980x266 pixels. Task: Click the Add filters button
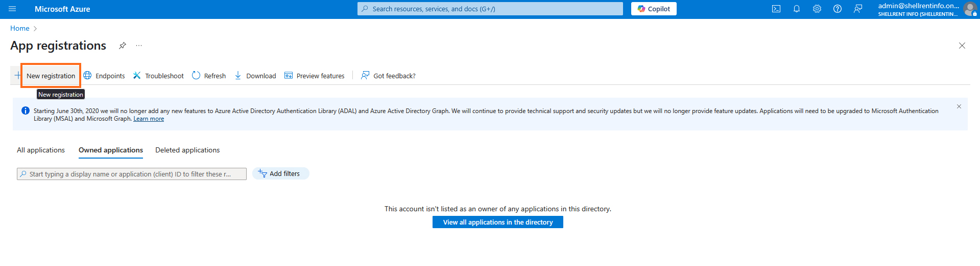280,173
